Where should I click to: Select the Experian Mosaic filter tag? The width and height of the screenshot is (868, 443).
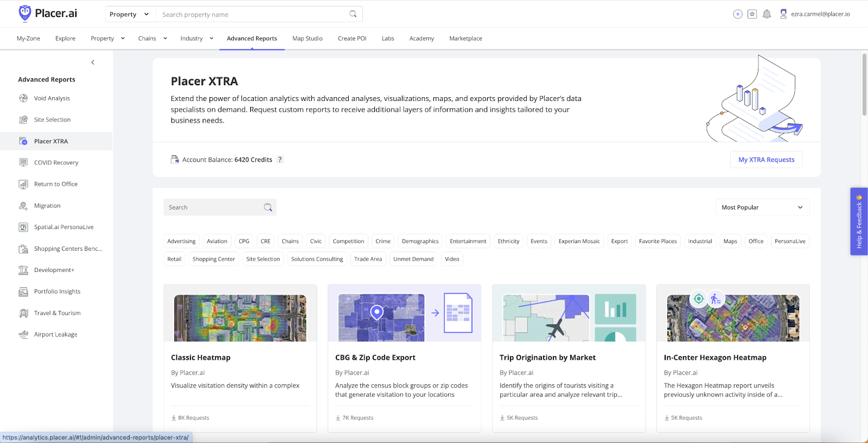tap(579, 241)
